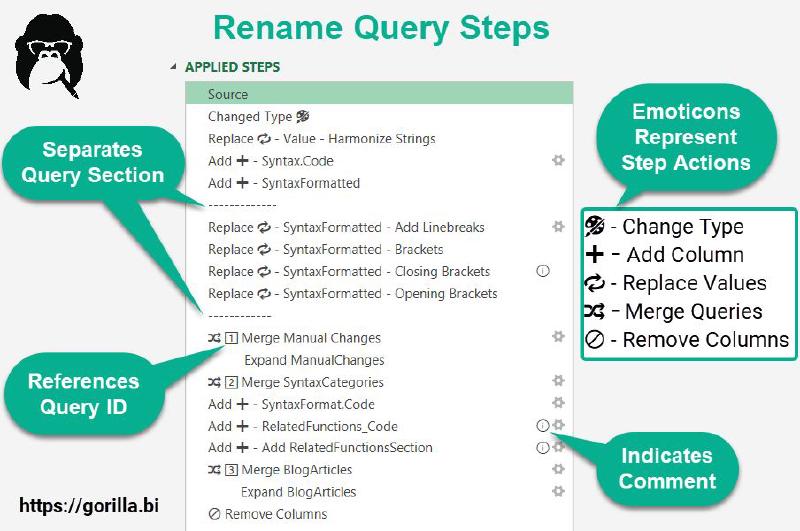Click info icon on Add RelatedFunctionsSection step
The width and height of the screenshot is (800, 531).
click(x=543, y=447)
